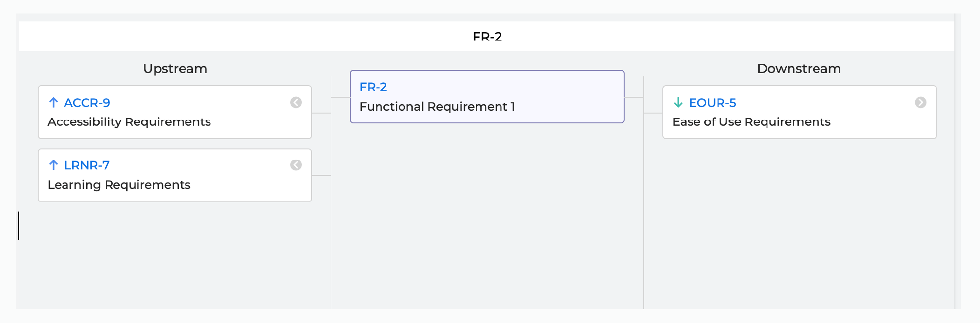Click the FR-2 title header bar

pos(487,36)
